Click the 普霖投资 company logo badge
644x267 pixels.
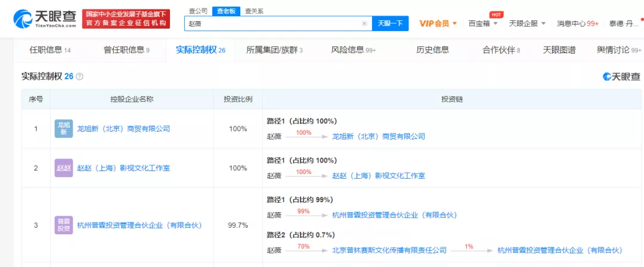pyautogui.click(x=64, y=225)
